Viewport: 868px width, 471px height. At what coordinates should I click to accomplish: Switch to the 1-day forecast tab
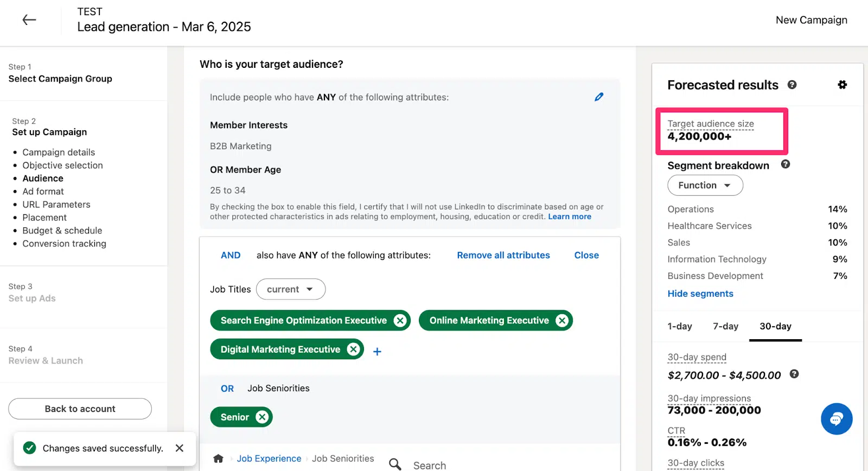[680, 327]
